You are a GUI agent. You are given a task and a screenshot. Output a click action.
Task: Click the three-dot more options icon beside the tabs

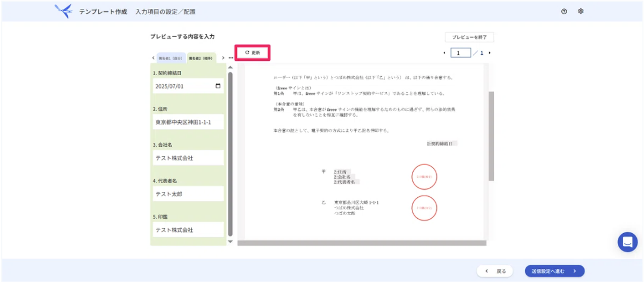231,58
